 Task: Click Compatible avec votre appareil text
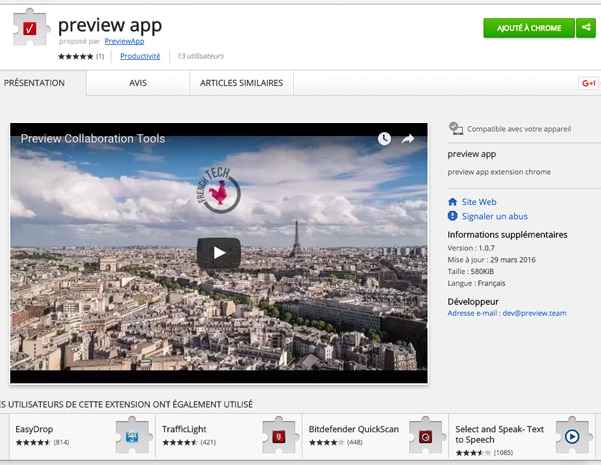519,129
